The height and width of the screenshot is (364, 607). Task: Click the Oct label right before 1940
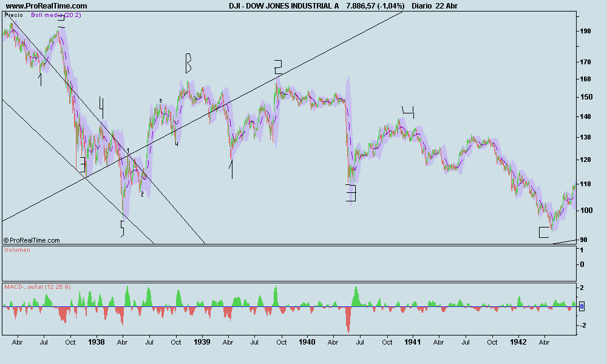coord(282,342)
